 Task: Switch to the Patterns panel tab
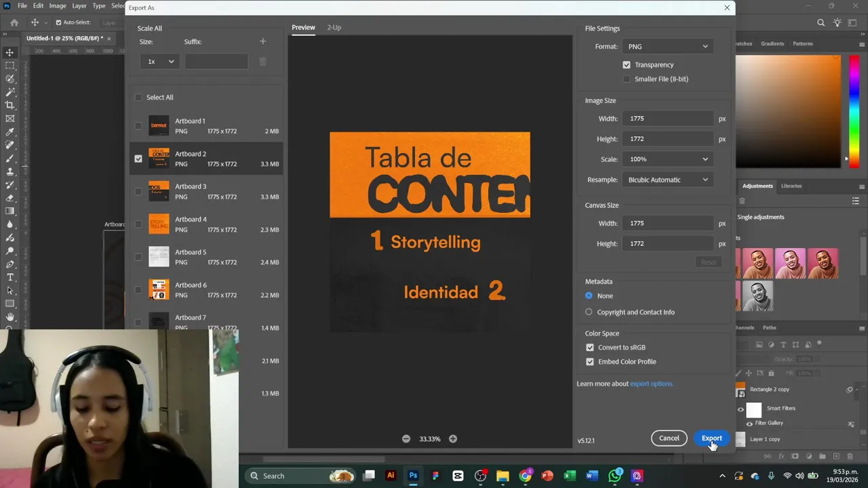[x=803, y=43]
